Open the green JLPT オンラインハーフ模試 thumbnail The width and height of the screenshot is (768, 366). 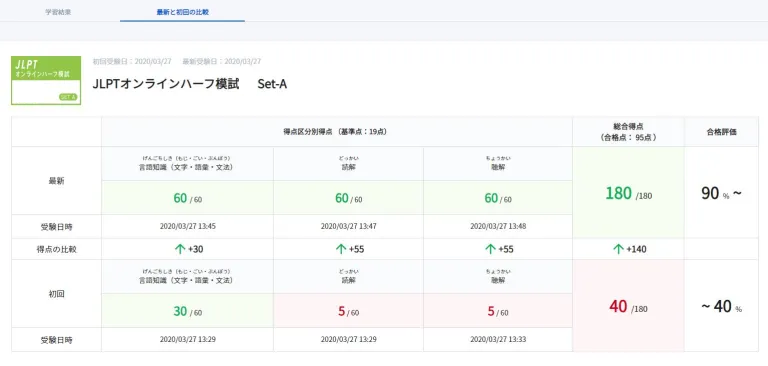click(46, 80)
